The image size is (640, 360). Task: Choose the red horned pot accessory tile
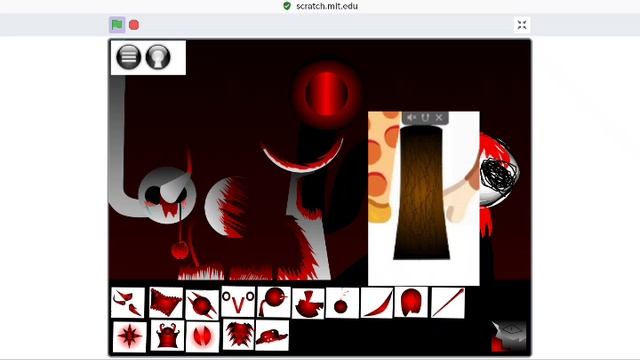(167, 336)
